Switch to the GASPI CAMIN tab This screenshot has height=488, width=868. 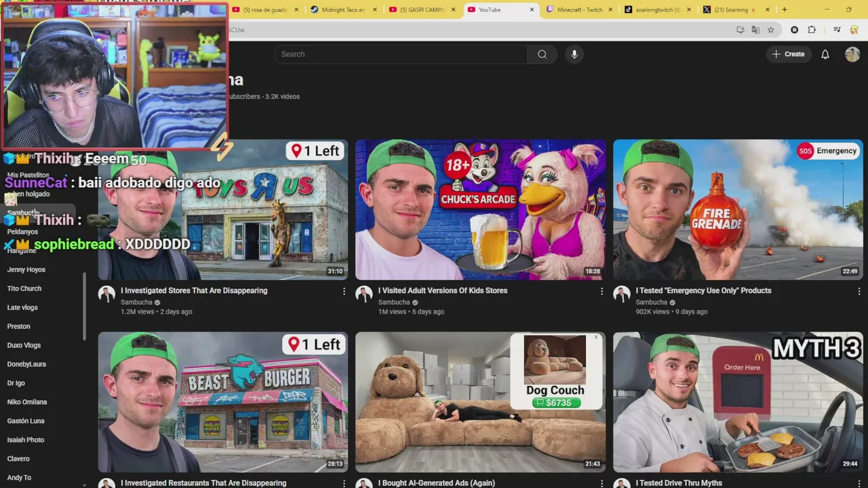pos(420,9)
